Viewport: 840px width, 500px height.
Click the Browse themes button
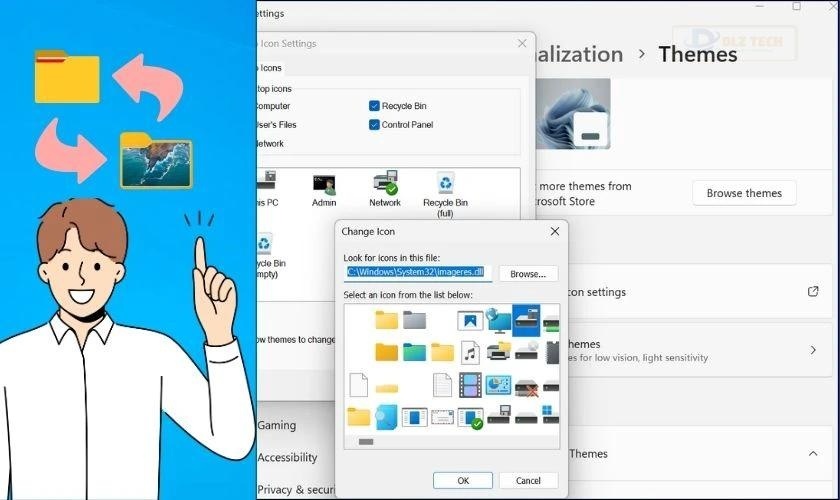[743, 193]
